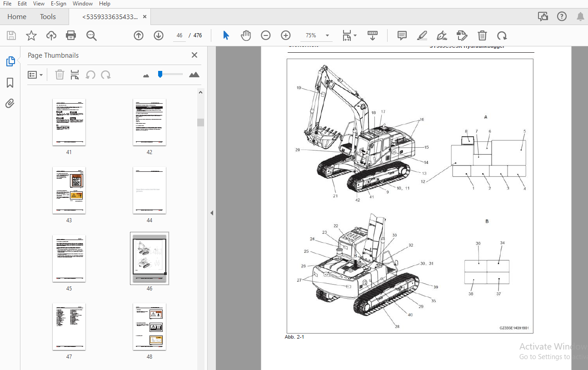Close the open document tab
Viewport: 588px width, 370px height.
coord(145,17)
